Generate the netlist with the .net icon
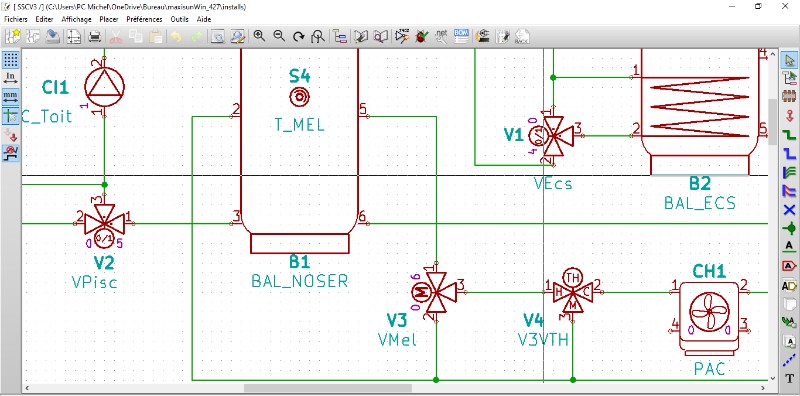This screenshot has height=396, width=800. tap(441, 36)
